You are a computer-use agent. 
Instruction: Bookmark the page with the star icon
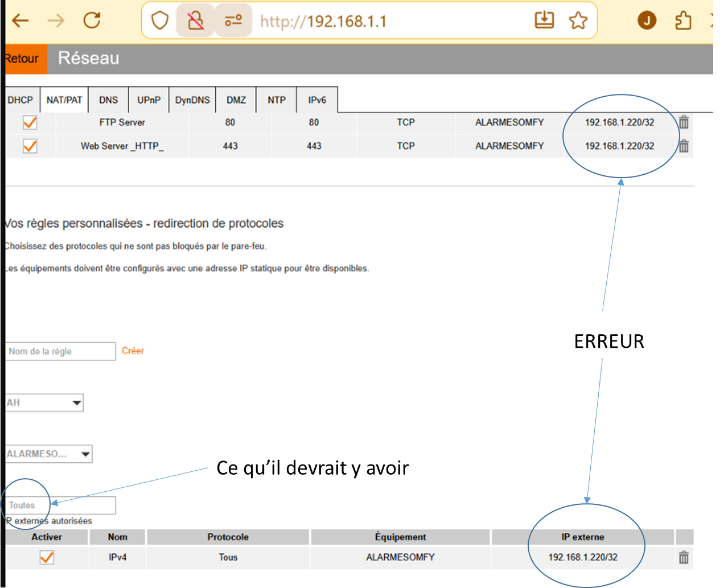(x=578, y=21)
